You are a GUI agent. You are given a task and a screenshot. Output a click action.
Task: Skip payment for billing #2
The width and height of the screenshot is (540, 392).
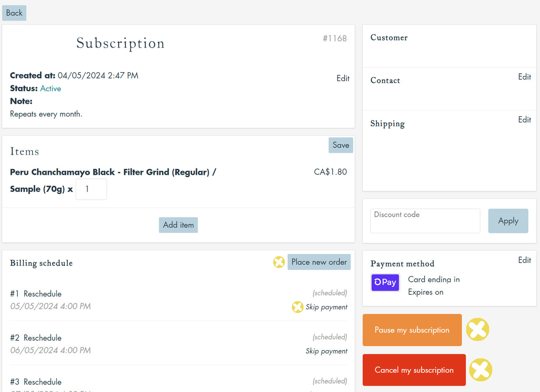click(326, 351)
